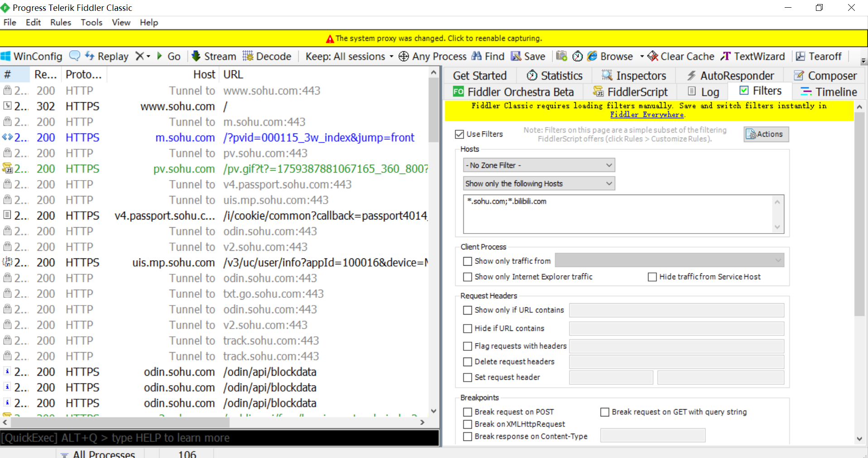Click the camera screenshot icon

[561, 56]
